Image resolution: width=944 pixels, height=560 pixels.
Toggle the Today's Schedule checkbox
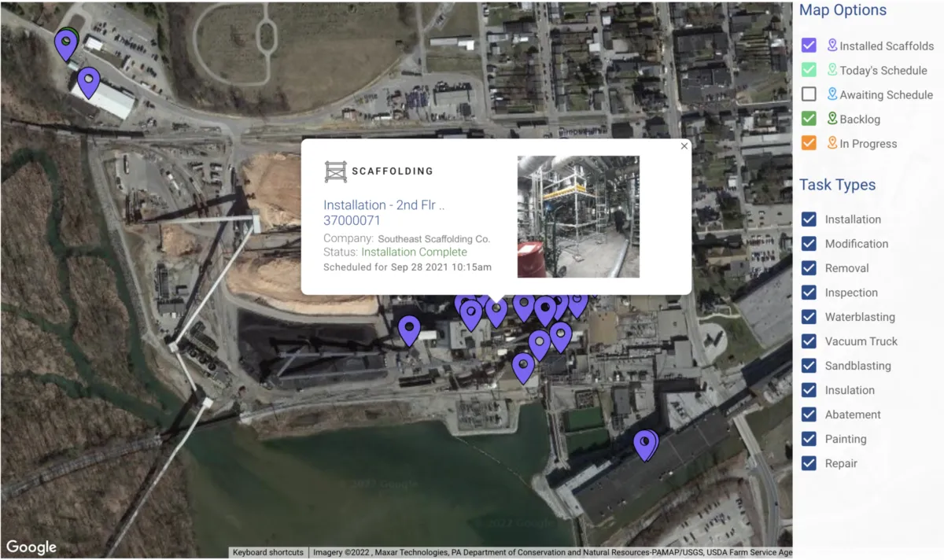809,70
